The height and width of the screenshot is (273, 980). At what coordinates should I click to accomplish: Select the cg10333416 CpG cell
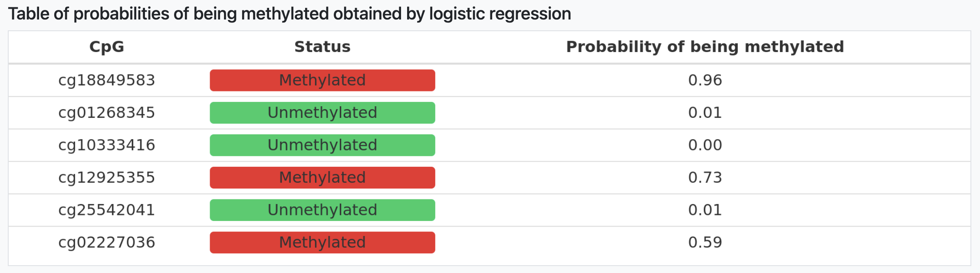point(106,145)
